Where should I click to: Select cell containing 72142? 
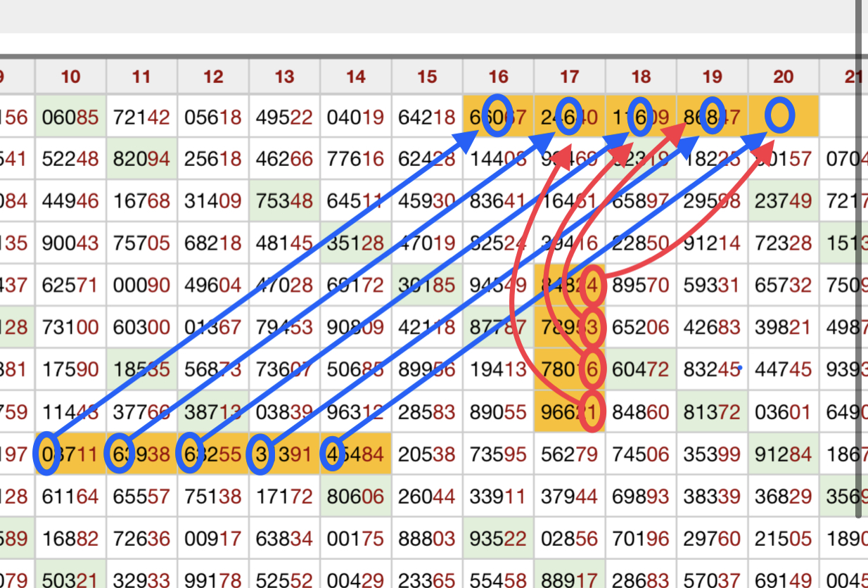coord(141,117)
